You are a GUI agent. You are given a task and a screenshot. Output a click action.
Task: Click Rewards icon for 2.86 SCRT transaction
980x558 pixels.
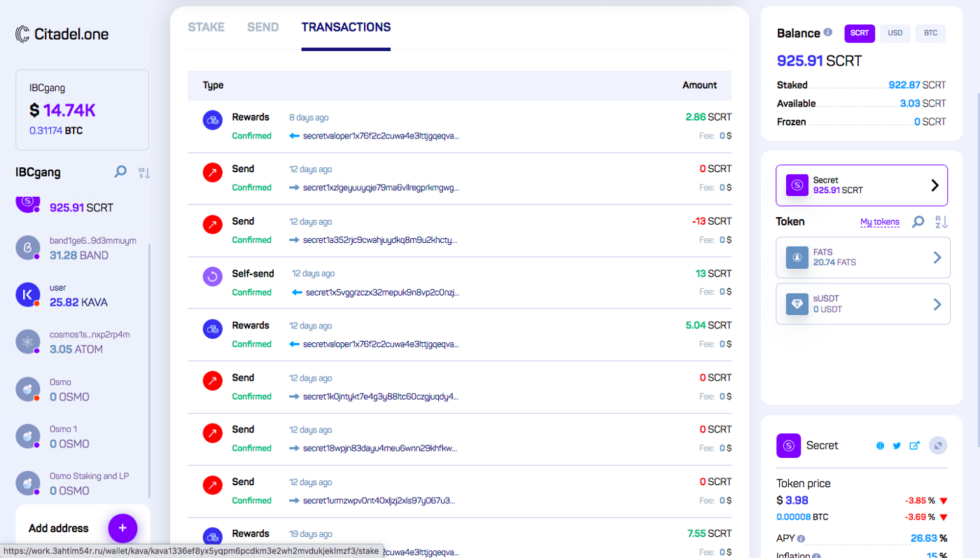[213, 120]
